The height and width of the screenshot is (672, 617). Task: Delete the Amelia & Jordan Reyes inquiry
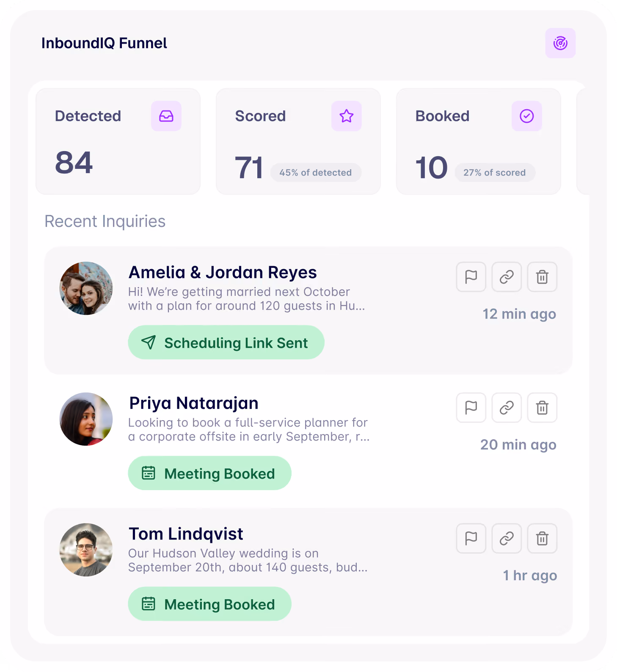click(542, 277)
